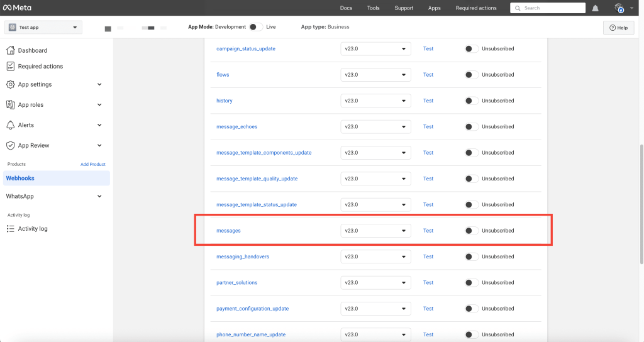644x342 pixels.
Task: Click the Required actions checklist icon
Action: pyautogui.click(x=11, y=66)
